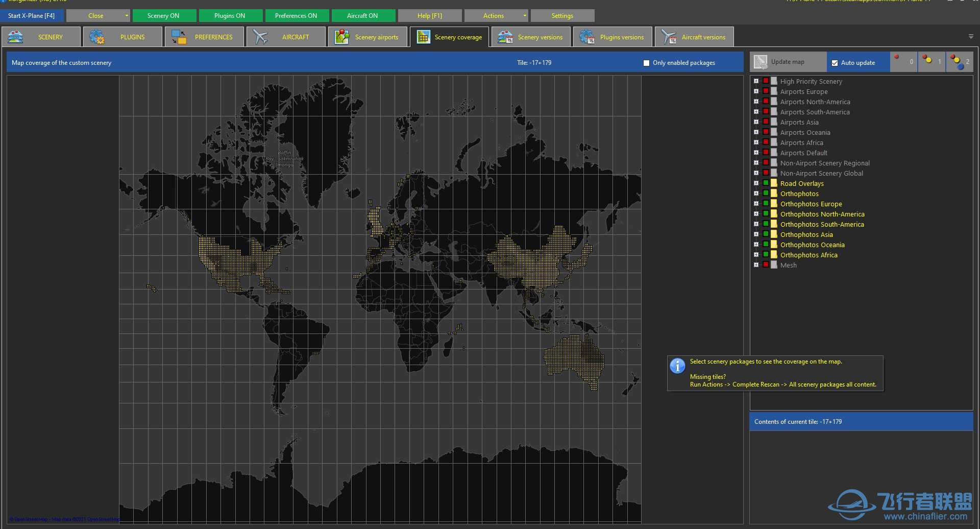Click Start X-Plane [F4] button
The image size is (980, 529).
(32, 16)
